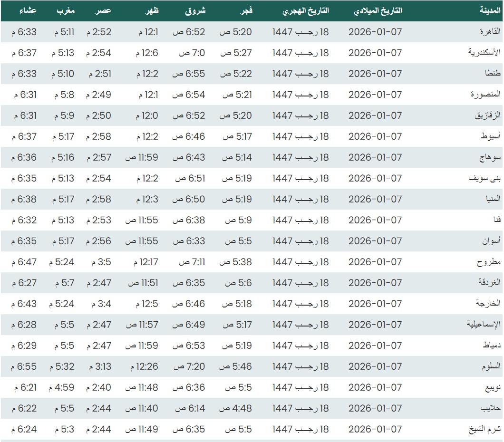The width and height of the screenshot is (504, 442).
Task: Click the فجر column header
Action: pyautogui.click(x=244, y=10)
